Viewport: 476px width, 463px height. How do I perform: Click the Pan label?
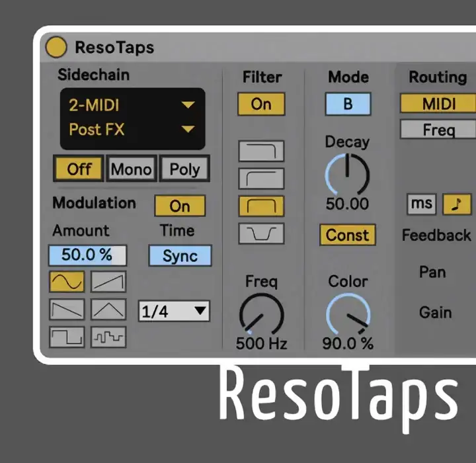pos(432,272)
